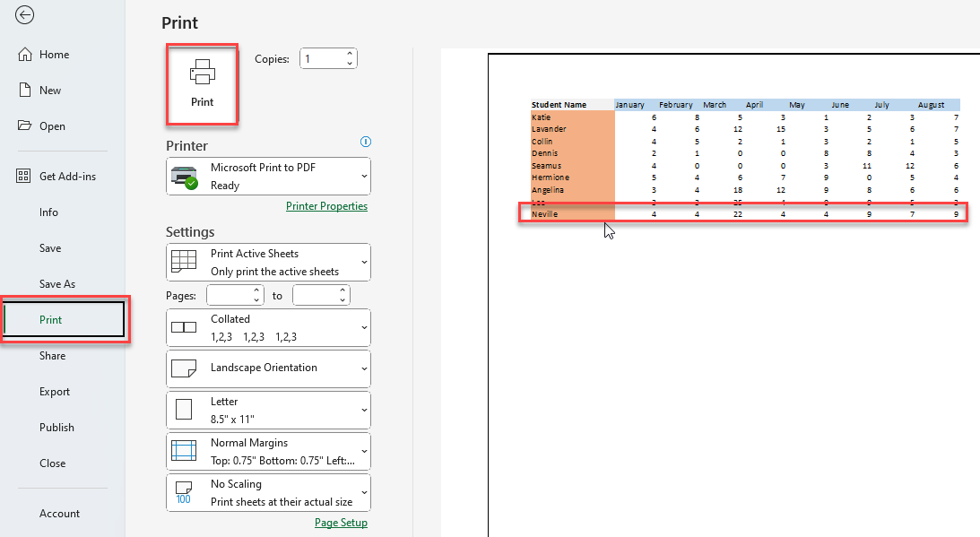Click the Collated pages icon
This screenshot has height=537, width=980.
coord(184,327)
